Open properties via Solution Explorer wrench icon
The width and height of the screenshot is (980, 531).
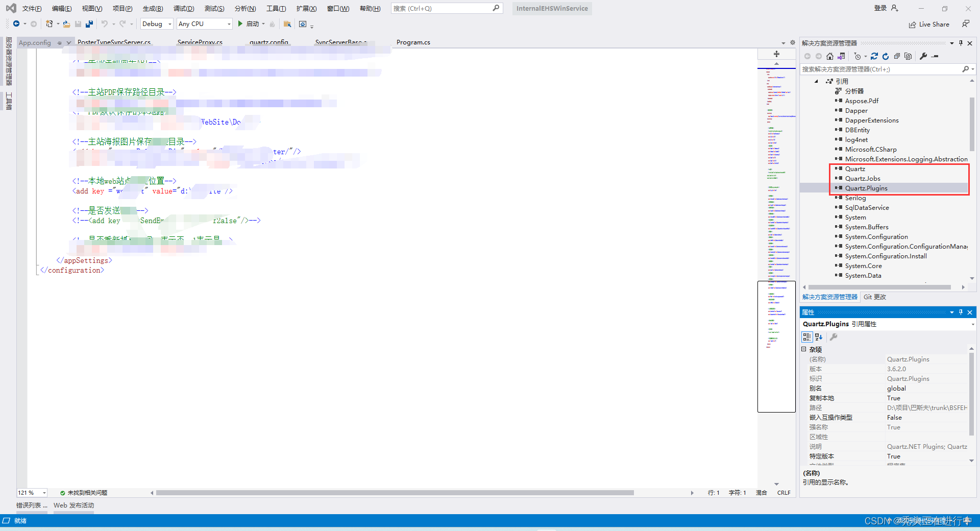tap(923, 56)
